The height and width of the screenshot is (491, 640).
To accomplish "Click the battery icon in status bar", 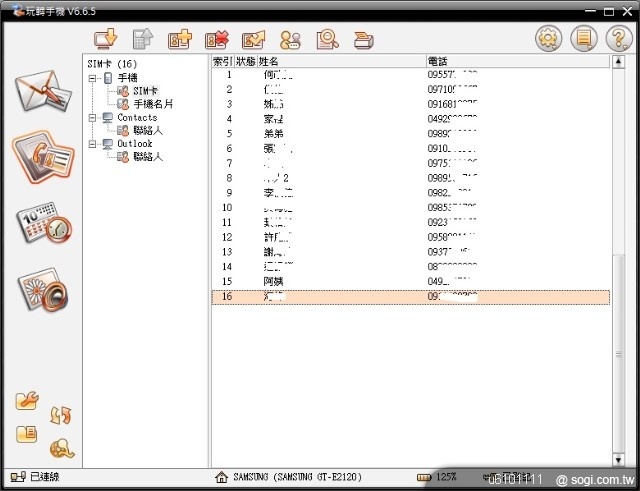I will click(x=424, y=477).
